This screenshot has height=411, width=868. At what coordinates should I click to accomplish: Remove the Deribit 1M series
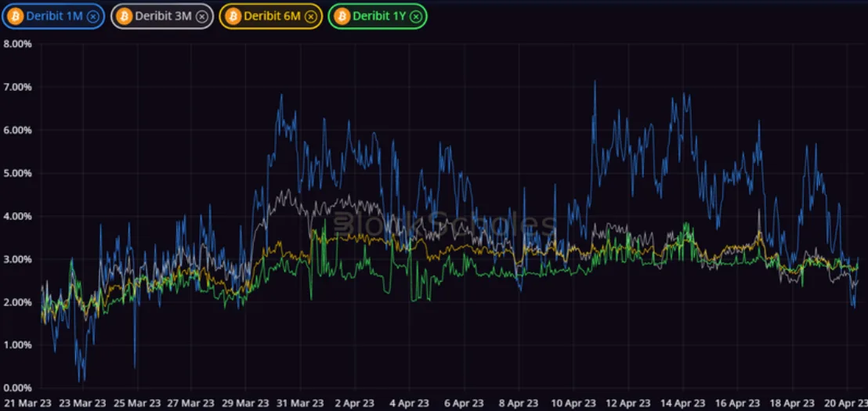pos(92,16)
